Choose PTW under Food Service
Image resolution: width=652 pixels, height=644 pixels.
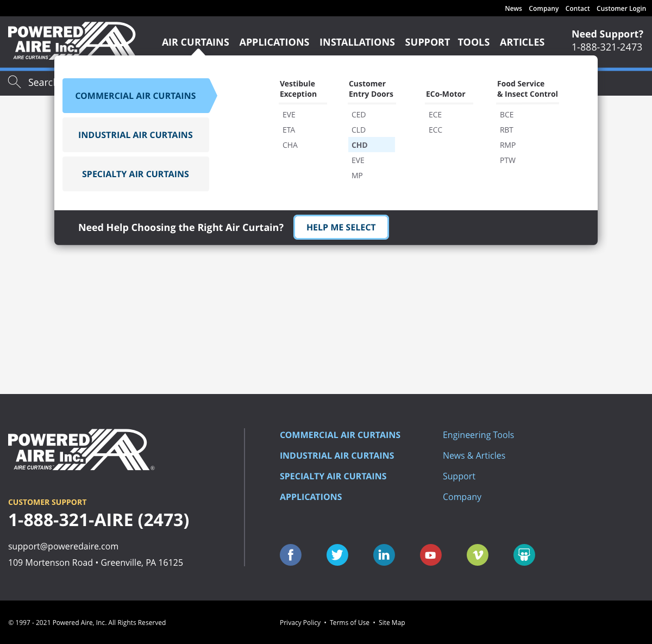507,160
